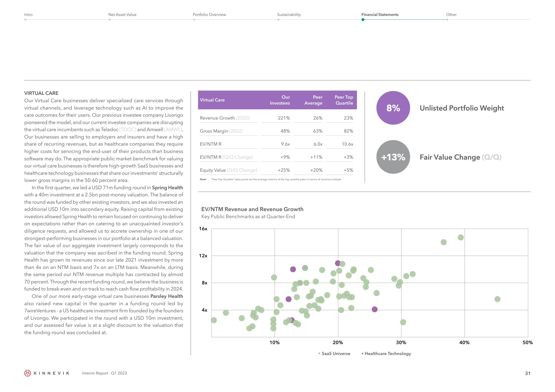Click the 50% x-axis label
The image size is (555, 392).
point(528,342)
